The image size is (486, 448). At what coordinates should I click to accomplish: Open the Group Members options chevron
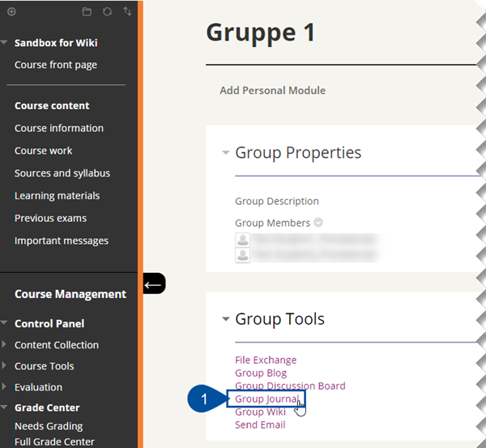point(318,222)
